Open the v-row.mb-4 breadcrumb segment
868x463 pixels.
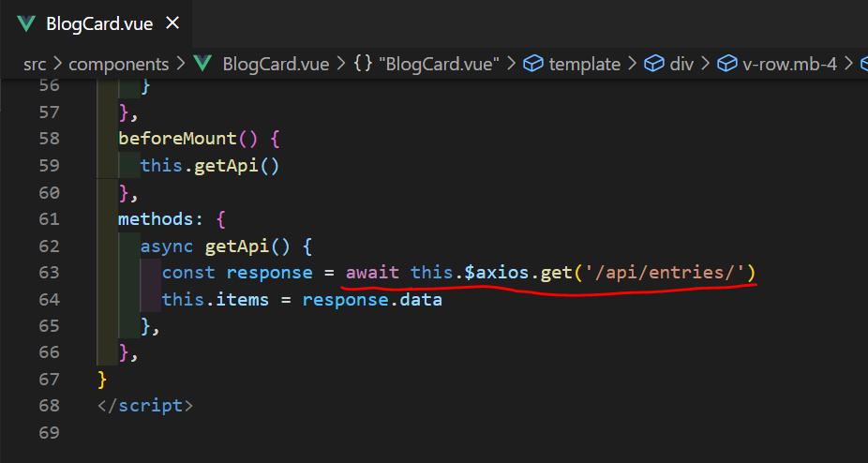coord(789,65)
